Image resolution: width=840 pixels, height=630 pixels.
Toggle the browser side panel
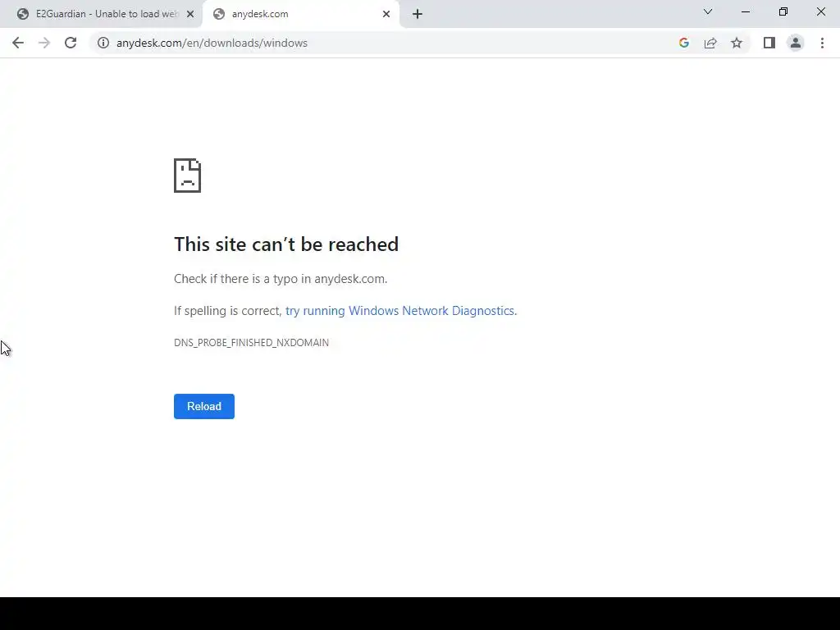[769, 43]
